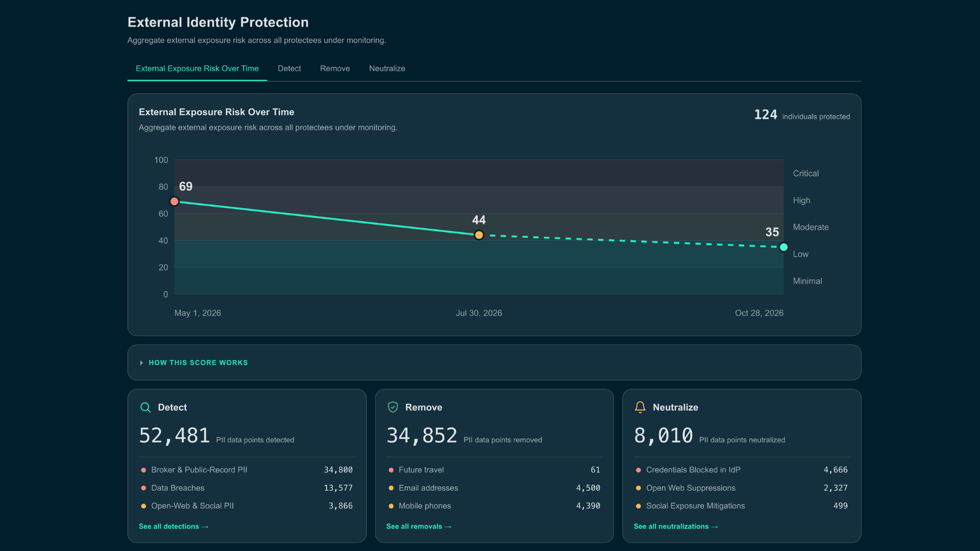Viewport: 980px width, 551px height.
Task: Click the disclosure triangle beside How This Score Works
Action: click(141, 363)
